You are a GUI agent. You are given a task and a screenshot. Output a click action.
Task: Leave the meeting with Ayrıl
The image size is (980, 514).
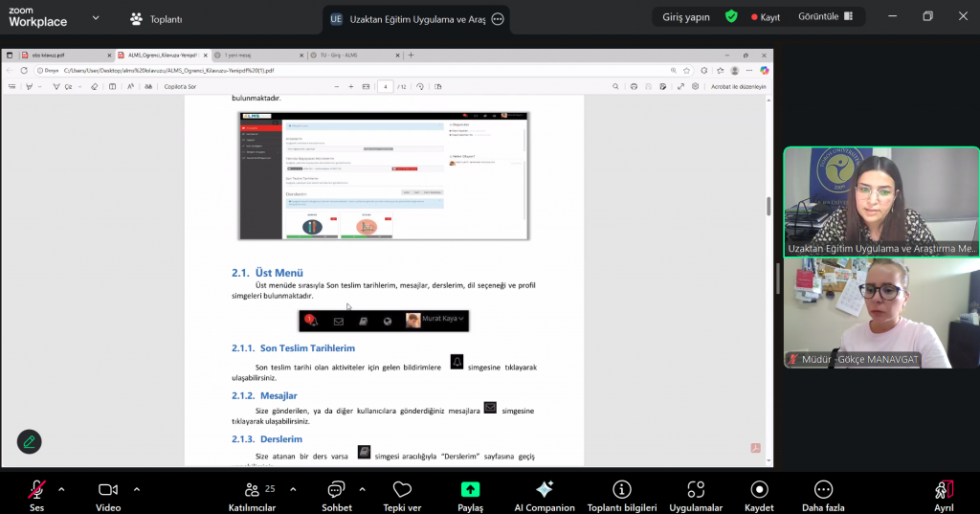(944, 494)
